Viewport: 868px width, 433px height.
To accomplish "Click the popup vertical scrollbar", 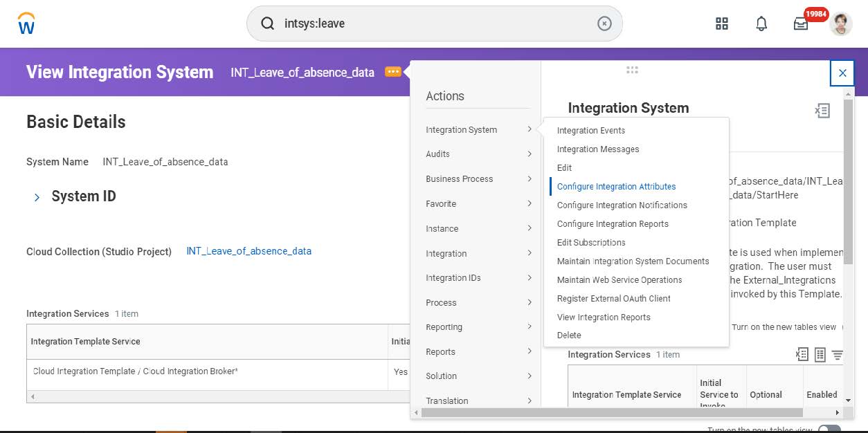I will click(848, 181).
